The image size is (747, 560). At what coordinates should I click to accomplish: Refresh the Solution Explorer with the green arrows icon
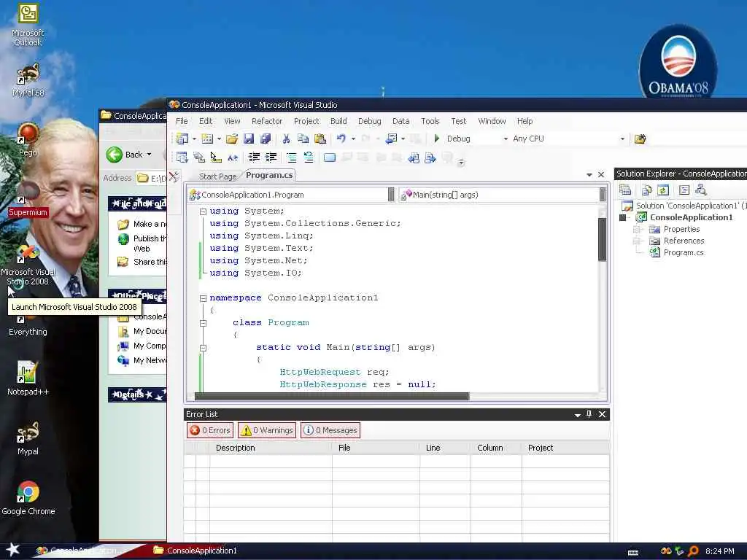(x=662, y=190)
